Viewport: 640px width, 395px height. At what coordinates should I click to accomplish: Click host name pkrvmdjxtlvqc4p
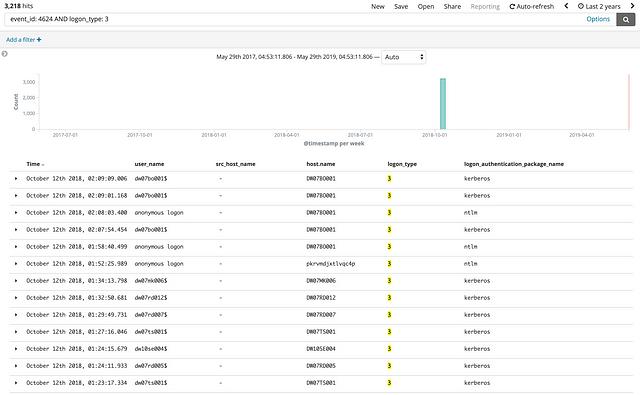coord(331,264)
